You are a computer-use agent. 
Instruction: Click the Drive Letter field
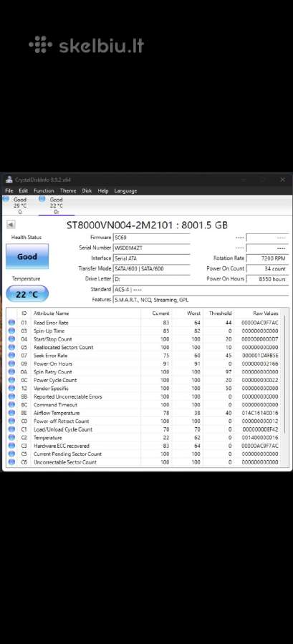tap(151, 278)
